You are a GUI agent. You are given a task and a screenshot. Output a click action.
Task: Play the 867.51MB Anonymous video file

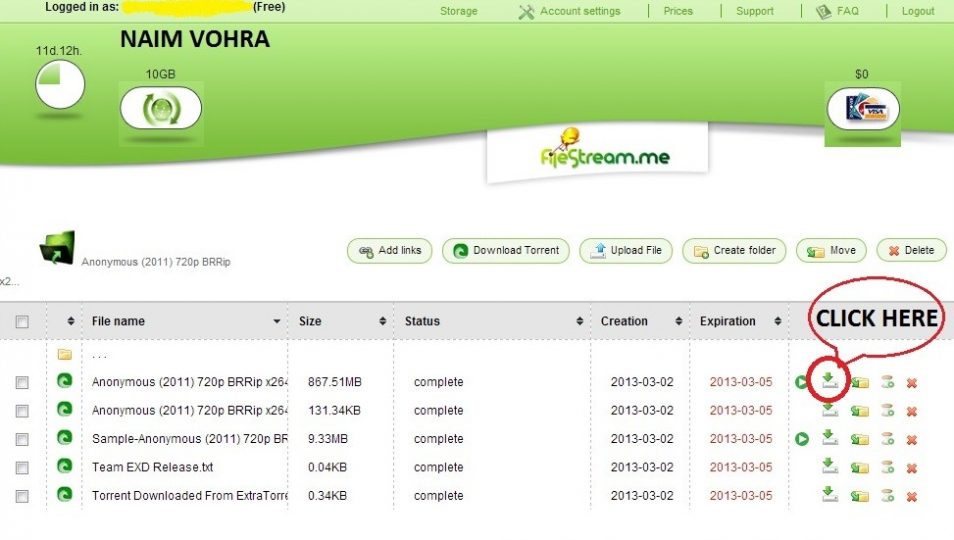point(802,382)
